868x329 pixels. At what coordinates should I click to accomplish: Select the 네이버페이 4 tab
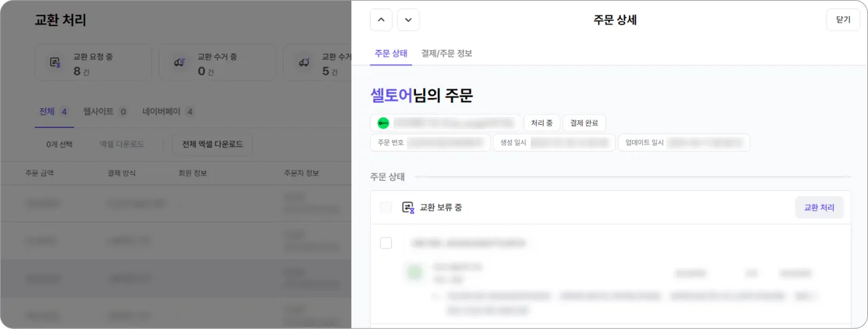[x=168, y=111]
